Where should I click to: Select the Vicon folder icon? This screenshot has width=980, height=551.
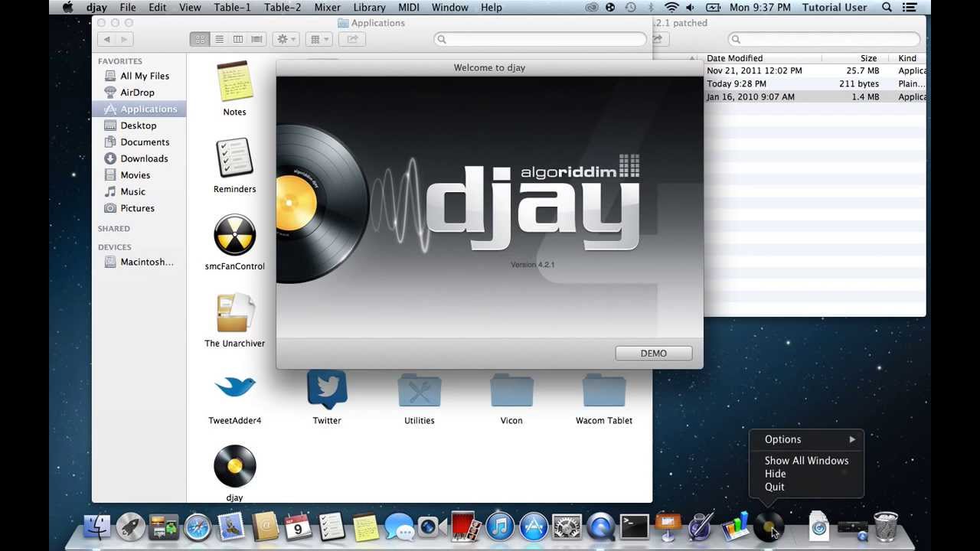coord(511,390)
